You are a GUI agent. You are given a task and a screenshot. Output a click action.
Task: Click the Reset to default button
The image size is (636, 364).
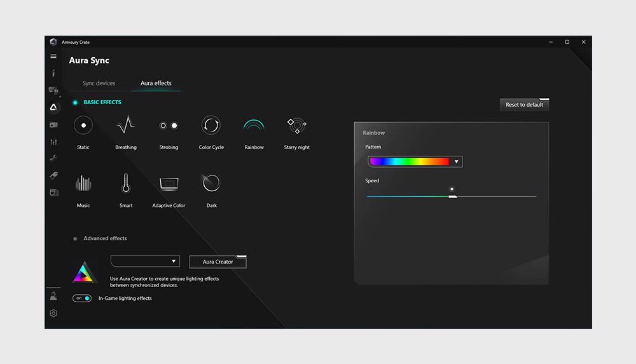[524, 105]
